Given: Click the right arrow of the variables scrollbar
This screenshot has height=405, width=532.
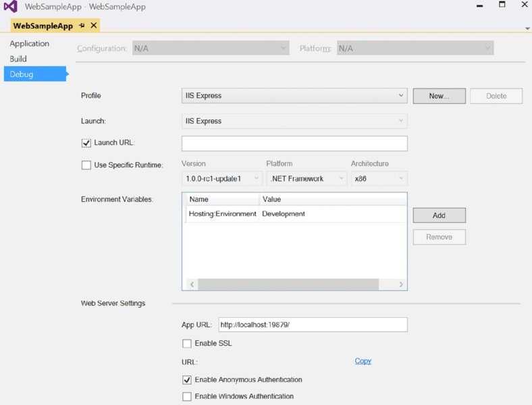Looking at the screenshot, I should [401, 284].
